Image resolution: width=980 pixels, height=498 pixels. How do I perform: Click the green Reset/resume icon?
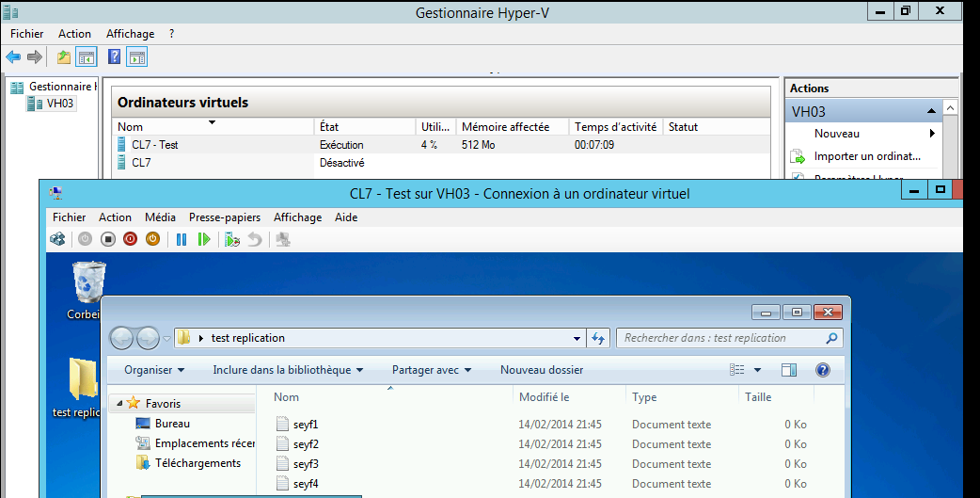[x=204, y=239]
